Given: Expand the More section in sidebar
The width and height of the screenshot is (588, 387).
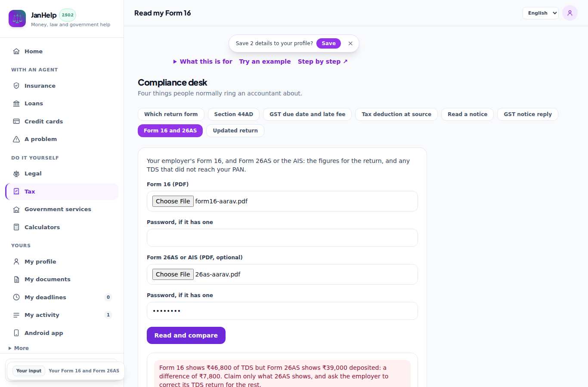Looking at the screenshot, I should (19, 348).
